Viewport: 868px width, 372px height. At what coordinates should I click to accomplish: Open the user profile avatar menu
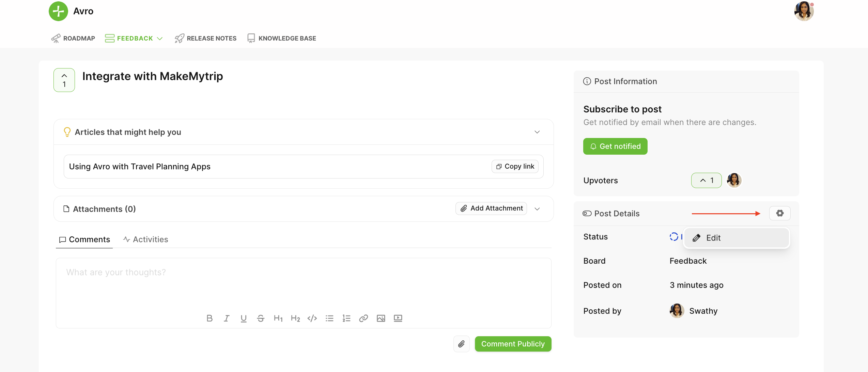click(804, 11)
